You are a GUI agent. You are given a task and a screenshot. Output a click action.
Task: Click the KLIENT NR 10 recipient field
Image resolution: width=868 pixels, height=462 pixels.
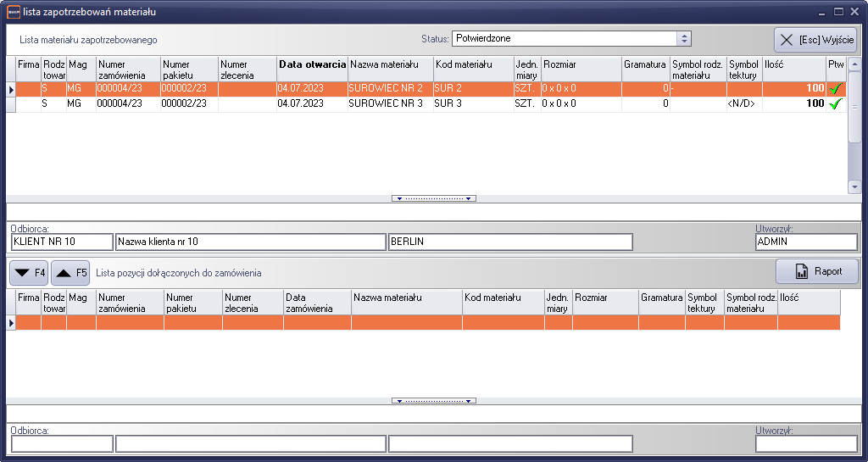pyautogui.click(x=62, y=242)
